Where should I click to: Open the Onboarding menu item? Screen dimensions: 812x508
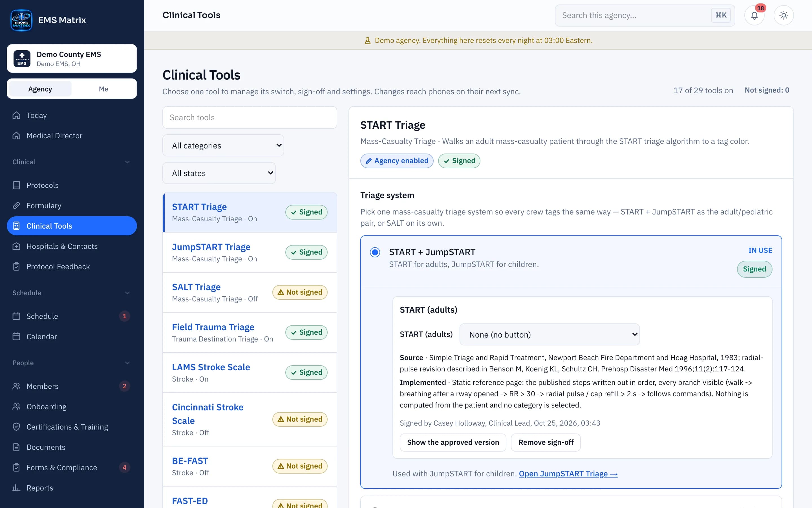[72, 406]
